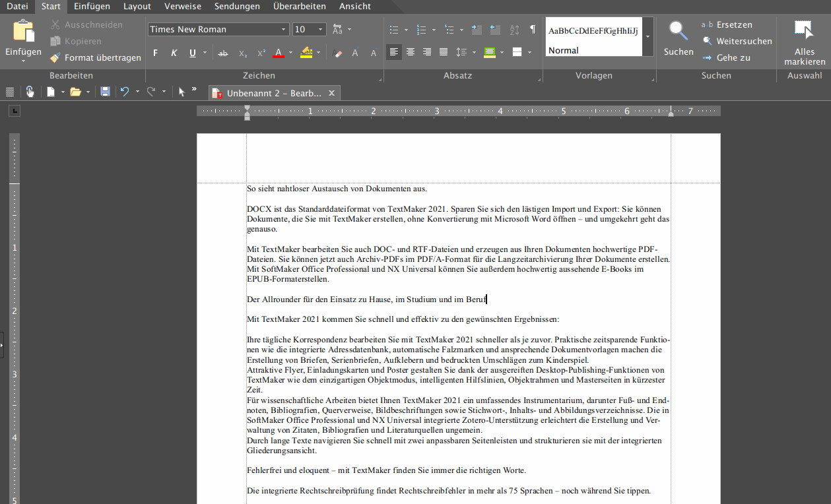The image size is (831, 504).
Task: Apply superscript formatting
Action: coord(261,53)
